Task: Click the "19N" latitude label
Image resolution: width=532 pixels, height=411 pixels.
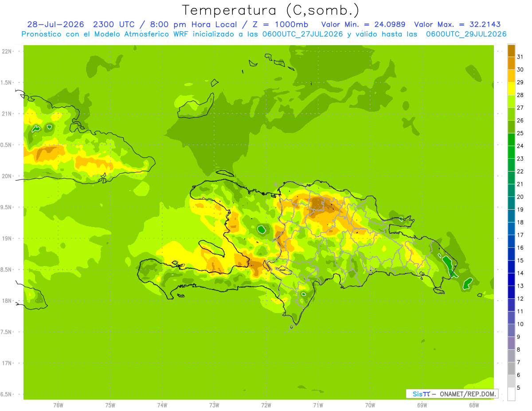Action: click(7, 239)
